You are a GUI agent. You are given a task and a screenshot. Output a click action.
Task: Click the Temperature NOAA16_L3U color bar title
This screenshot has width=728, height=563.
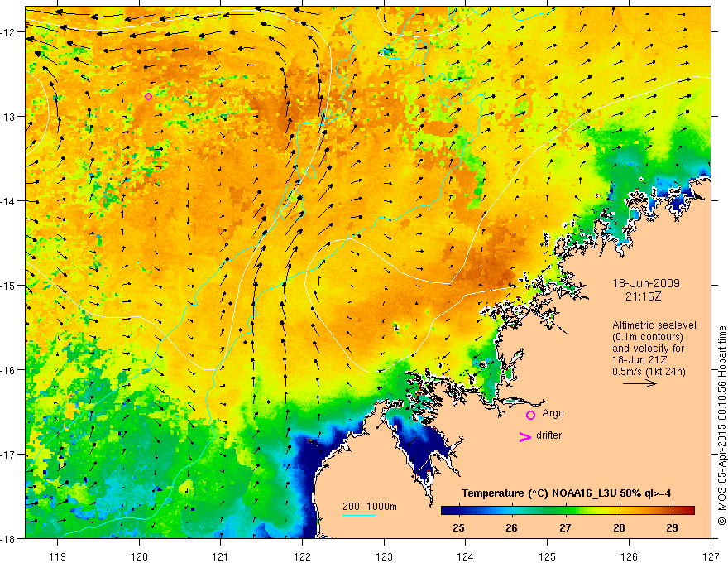click(x=566, y=493)
